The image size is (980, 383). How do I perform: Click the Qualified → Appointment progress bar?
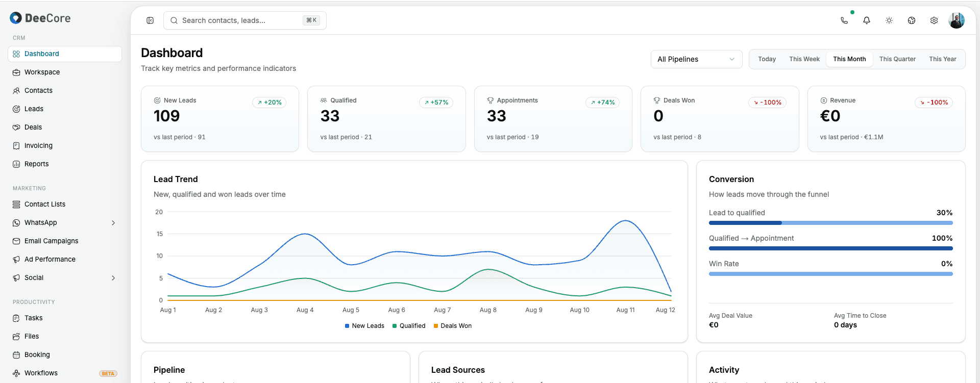[830, 248]
